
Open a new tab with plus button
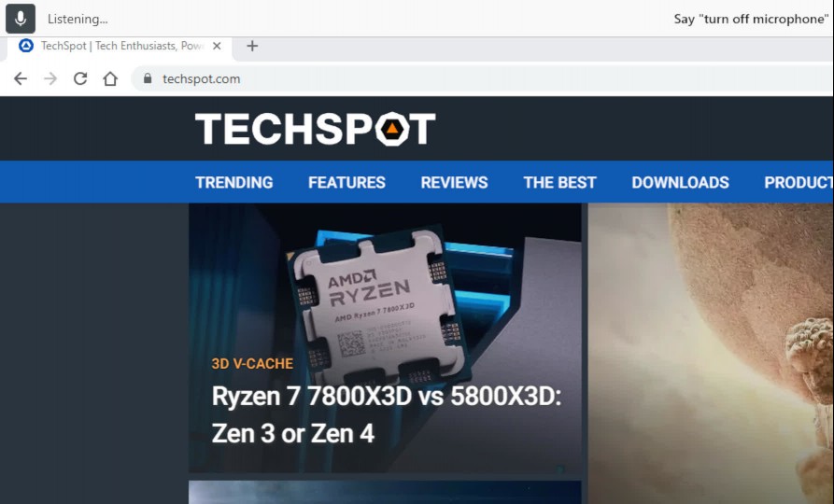coord(252,46)
